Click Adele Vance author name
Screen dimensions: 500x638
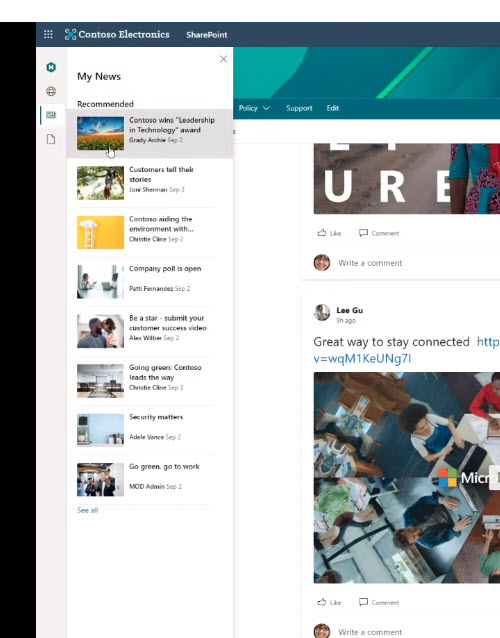146,437
